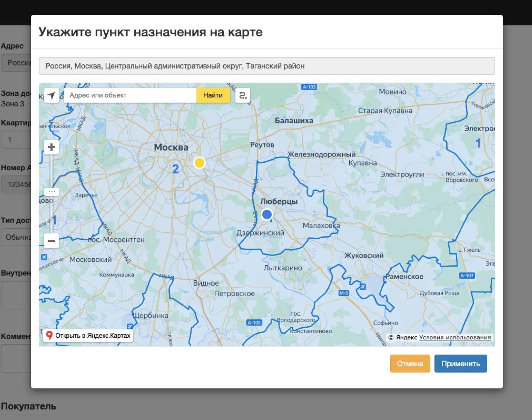Screen dimensions: 532x420
Task: Focus the Адрес или объект search field
Action: click(130, 95)
